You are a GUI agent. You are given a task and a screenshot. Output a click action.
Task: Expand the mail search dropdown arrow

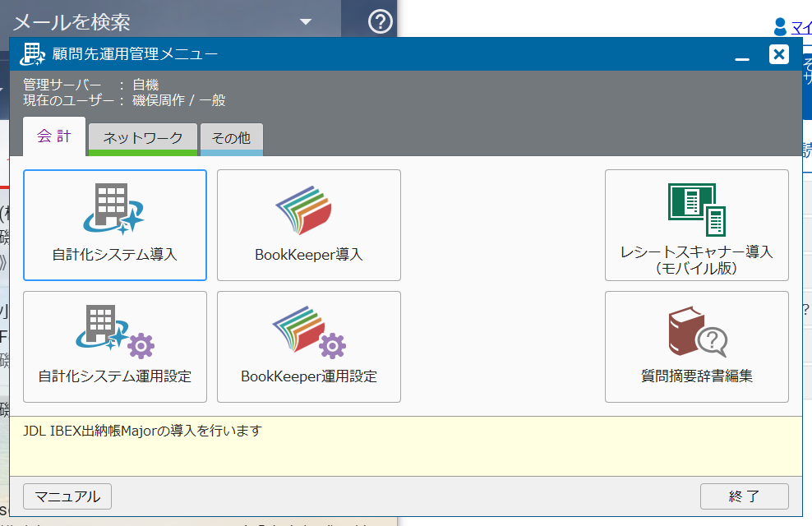click(306, 21)
